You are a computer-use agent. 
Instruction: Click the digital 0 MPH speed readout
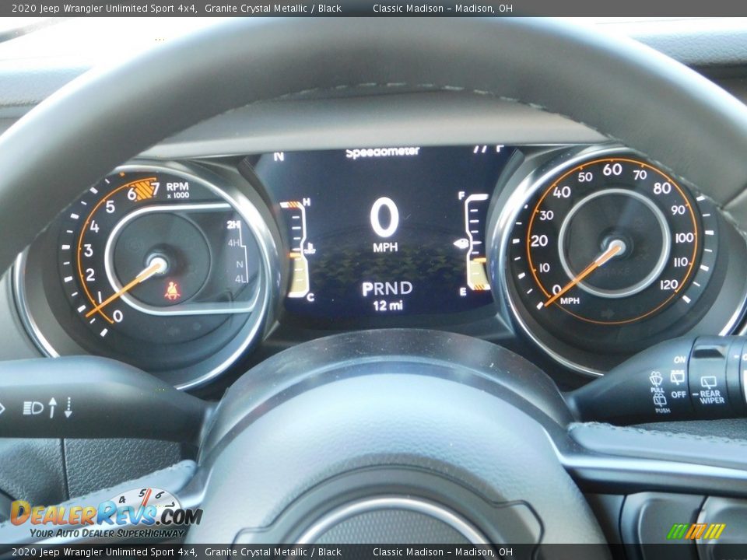click(x=384, y=224)
